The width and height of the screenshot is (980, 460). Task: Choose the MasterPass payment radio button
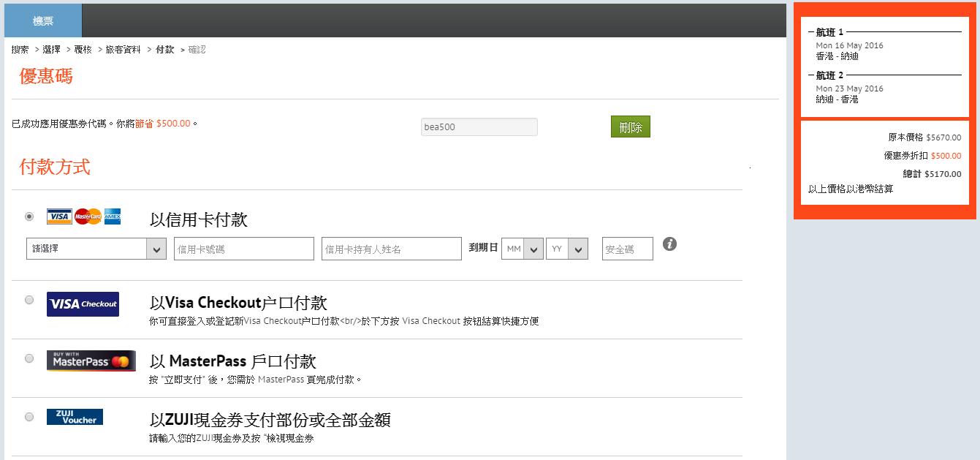29,358
